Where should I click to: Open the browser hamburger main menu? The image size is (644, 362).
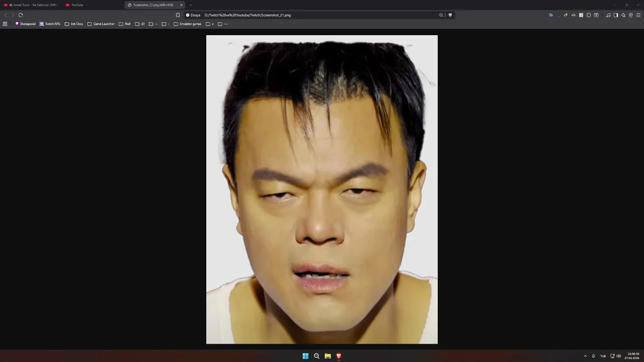638,15
